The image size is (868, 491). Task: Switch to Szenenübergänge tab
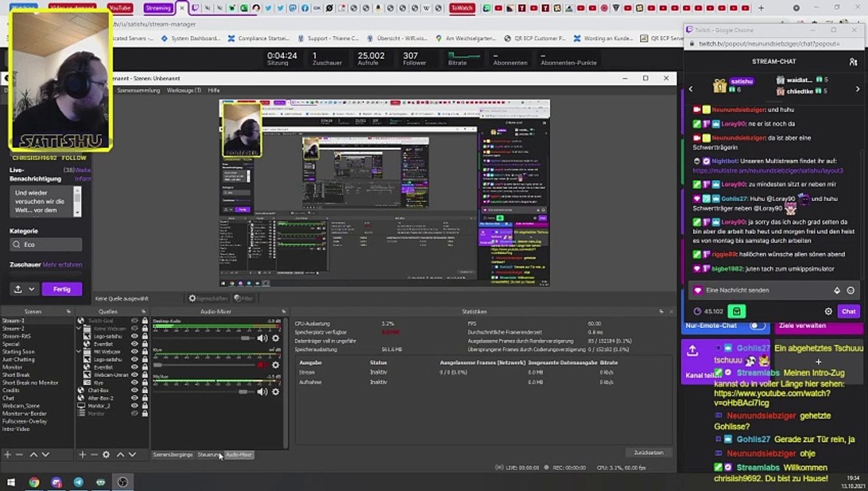click(173, 455)
